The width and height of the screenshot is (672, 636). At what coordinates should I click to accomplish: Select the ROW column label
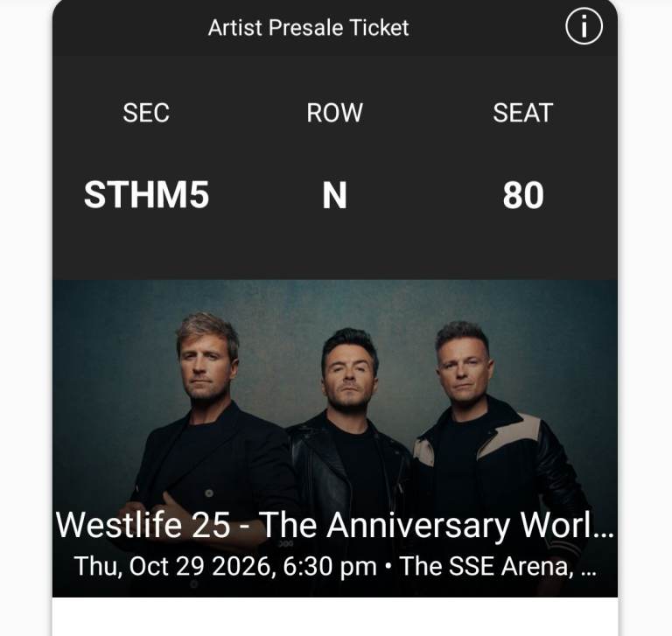[x=335, y=113]
